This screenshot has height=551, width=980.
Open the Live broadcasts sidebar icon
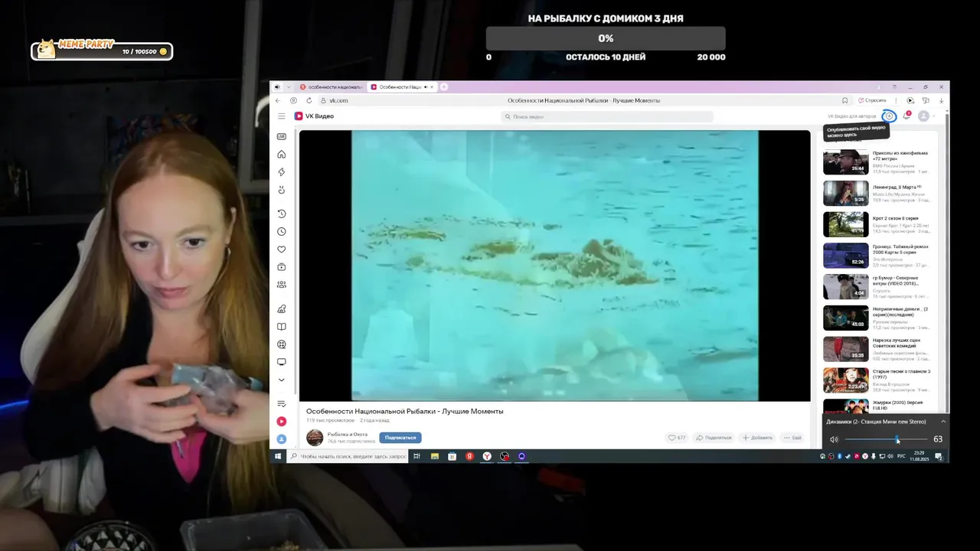[282, 136]
